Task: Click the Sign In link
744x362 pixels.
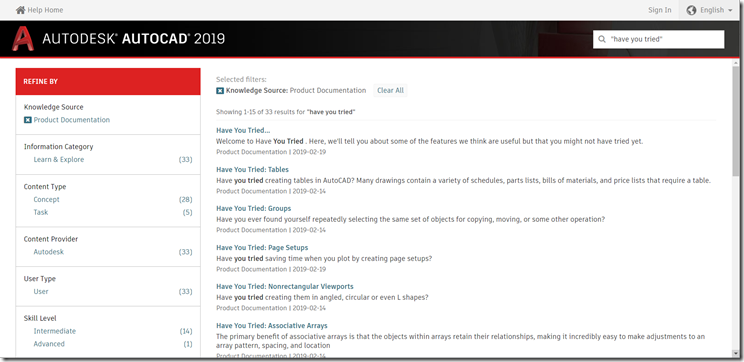Action: [660, 10]
